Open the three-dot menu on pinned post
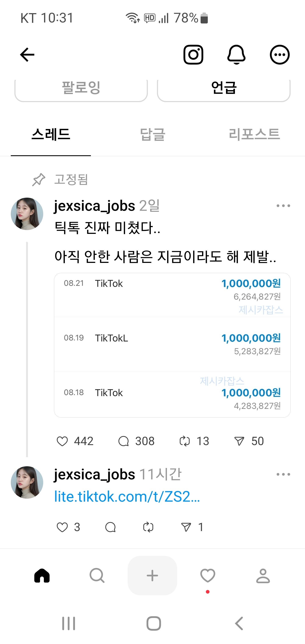The width and height of the screenshot is (305, 644). tap(283, 206)
